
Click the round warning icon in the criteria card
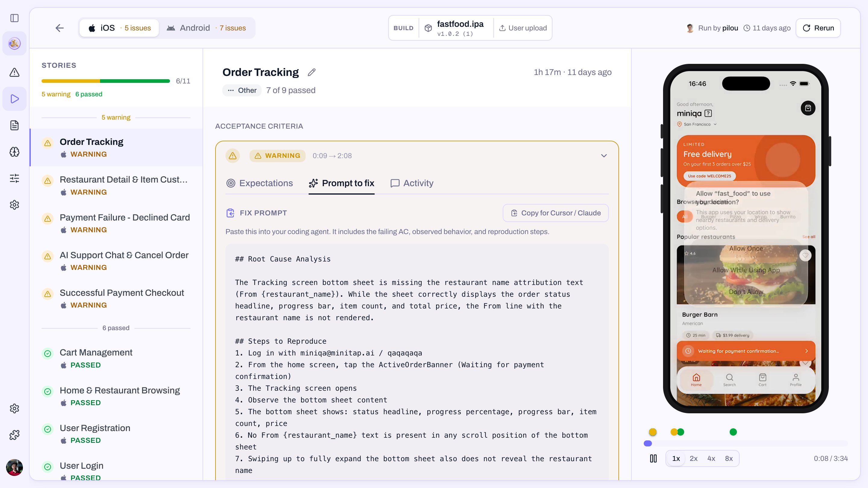tap(232, 156)
